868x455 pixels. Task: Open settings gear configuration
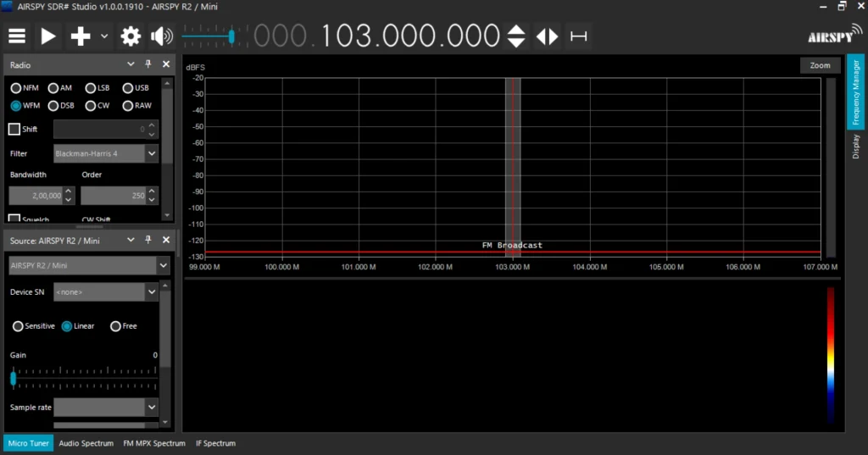point(131,36)
